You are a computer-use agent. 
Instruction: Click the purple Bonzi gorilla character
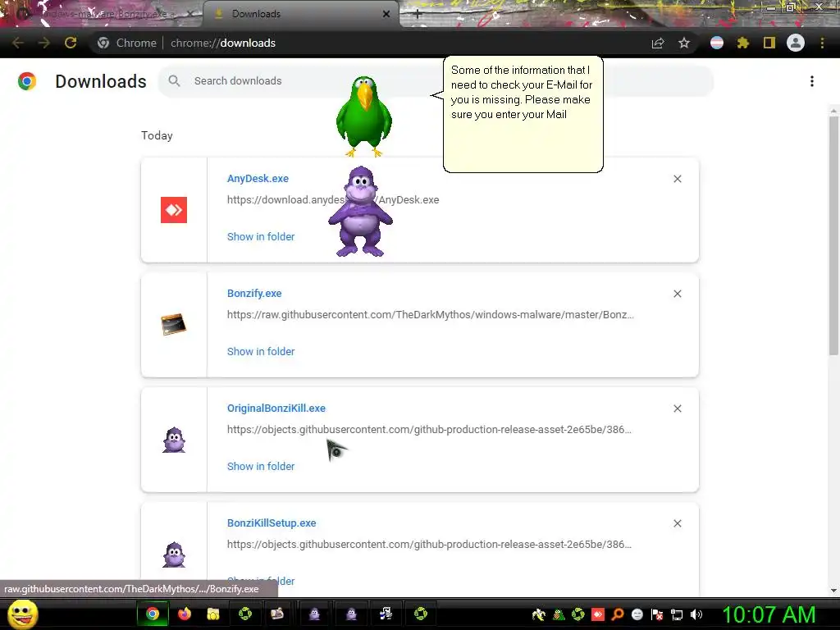pyautogui.click(x=361, y=212)
